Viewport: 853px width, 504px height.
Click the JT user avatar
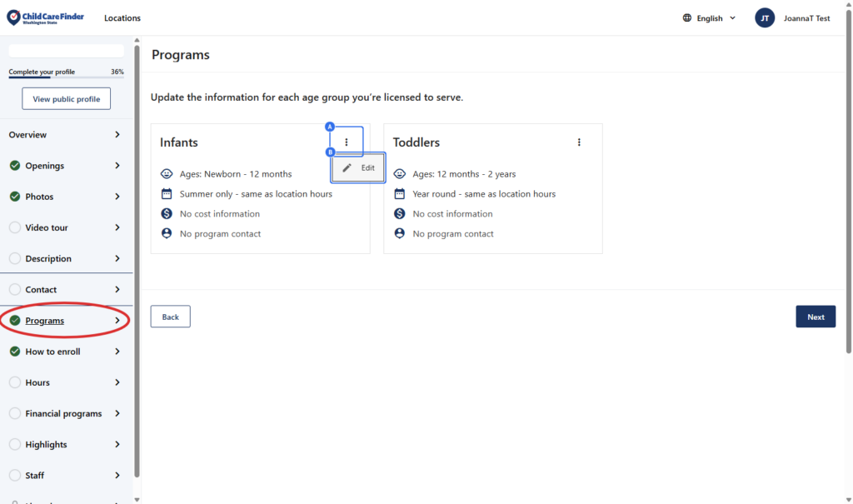(x=765, y=18)
